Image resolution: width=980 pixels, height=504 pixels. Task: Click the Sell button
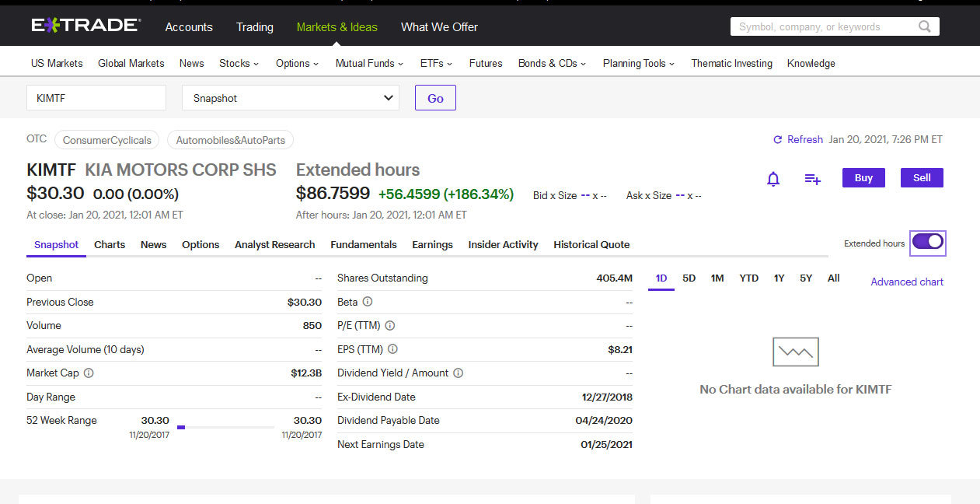point(922,178)
